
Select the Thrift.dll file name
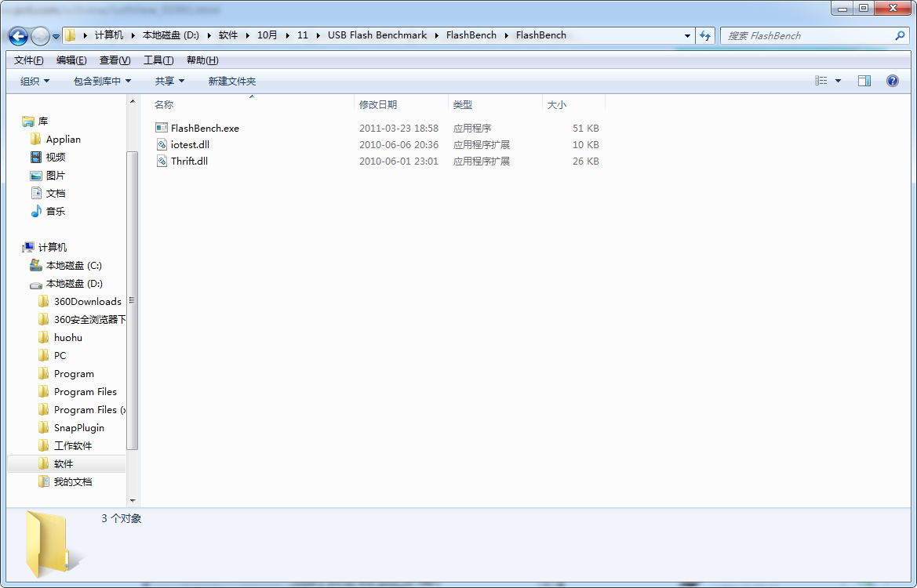point(190,161)
